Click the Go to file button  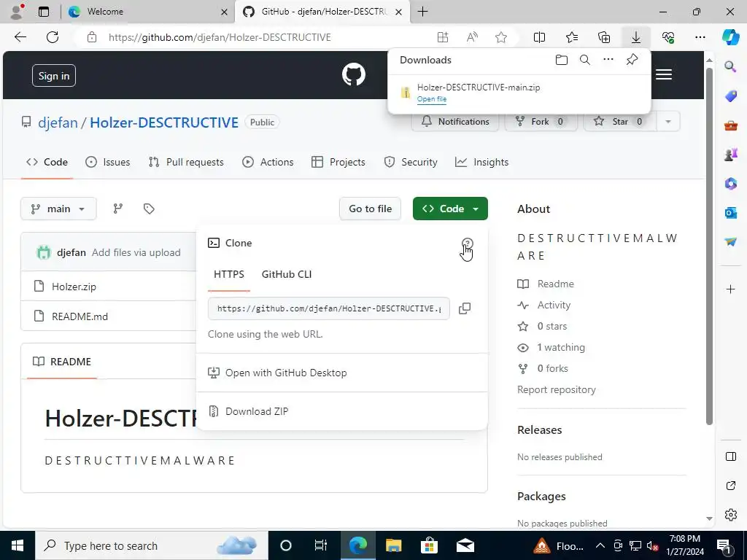click(x=370, y=209)
